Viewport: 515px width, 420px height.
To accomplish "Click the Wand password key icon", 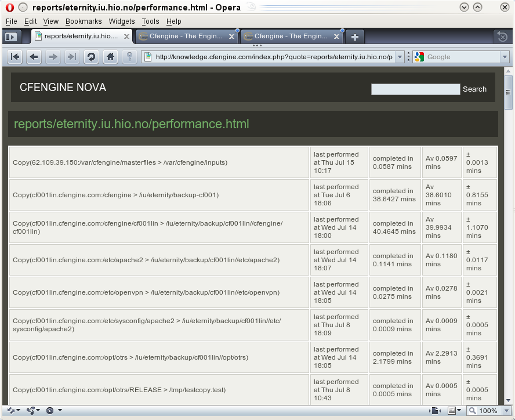I will click(x=129, y=57).
